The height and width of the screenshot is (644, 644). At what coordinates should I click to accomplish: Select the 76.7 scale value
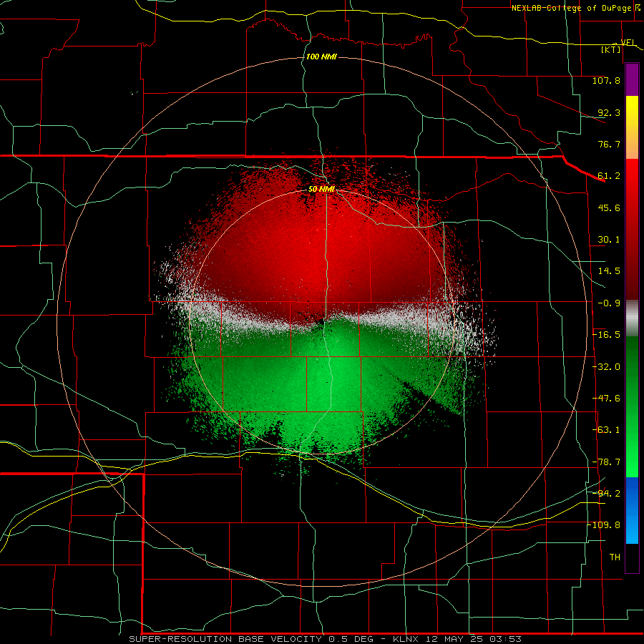[609, 144]
